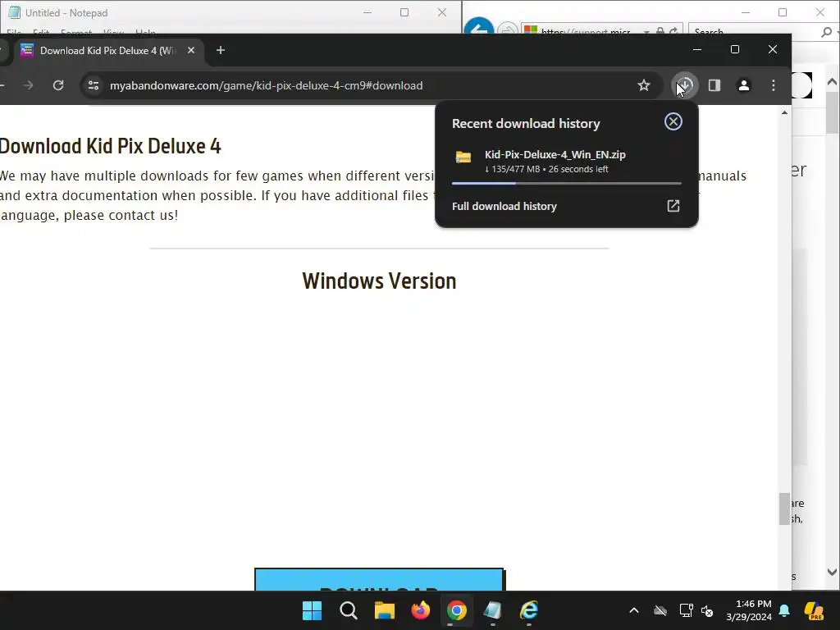Click the external-link icon for download history

673,206
